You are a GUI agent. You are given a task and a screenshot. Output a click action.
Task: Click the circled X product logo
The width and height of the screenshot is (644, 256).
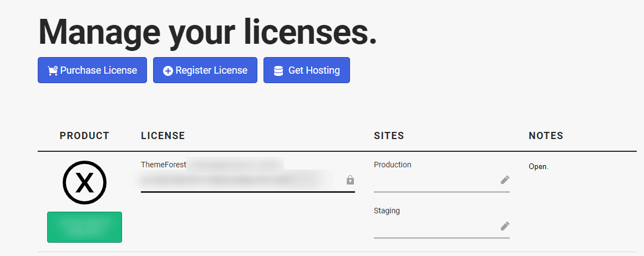[84, 183]
